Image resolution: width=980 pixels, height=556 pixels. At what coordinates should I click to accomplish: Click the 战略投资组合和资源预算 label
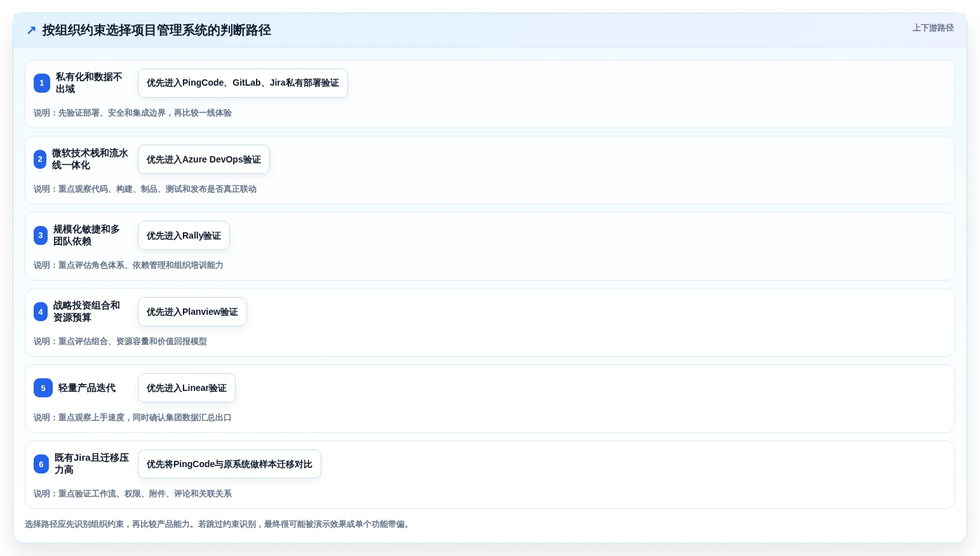tap(86, 312)
